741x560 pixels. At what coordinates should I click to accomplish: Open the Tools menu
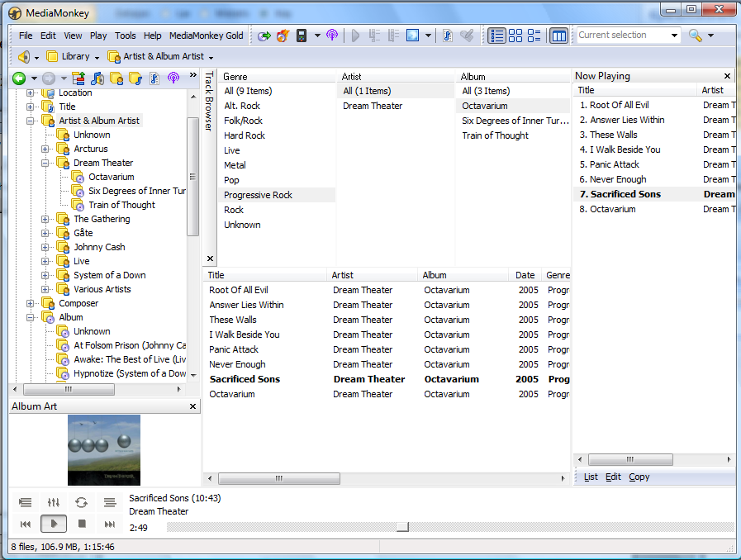click(x=126, y=36)
